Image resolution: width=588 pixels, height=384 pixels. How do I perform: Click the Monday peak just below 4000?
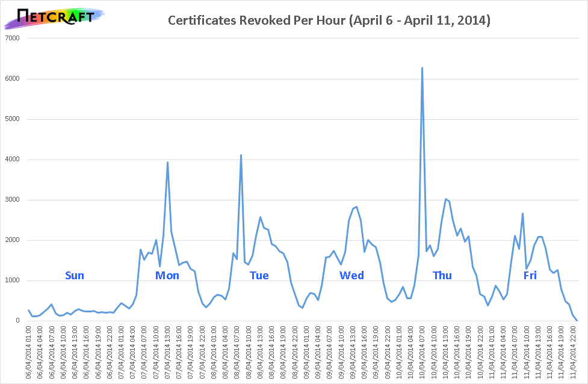coord(167,163)
